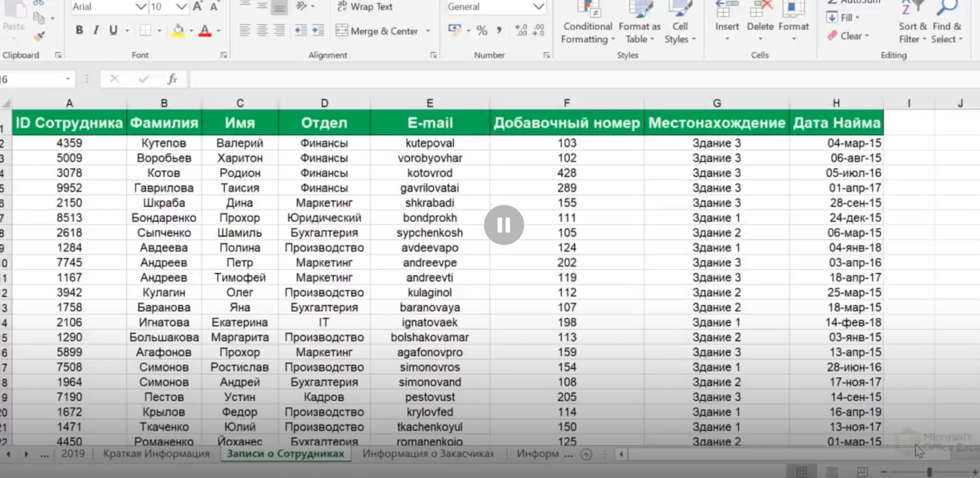Viewport: 980px width, 478px height.
Task: Add a new worksheet with plus button
Action: [586, 454]
